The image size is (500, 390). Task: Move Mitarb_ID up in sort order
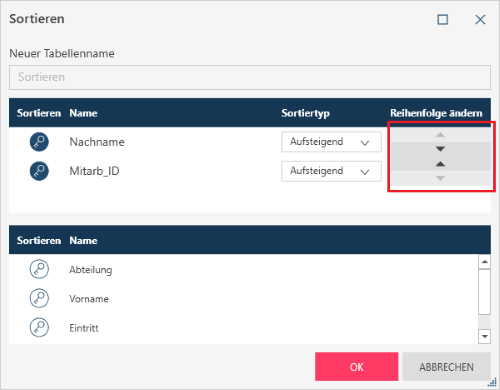coord(440,164)
